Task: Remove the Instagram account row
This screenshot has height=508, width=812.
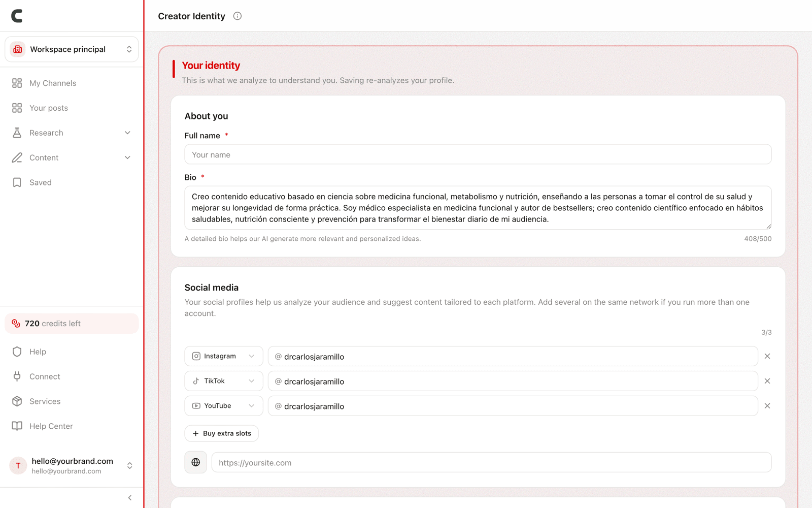Action: coord(767,356)
